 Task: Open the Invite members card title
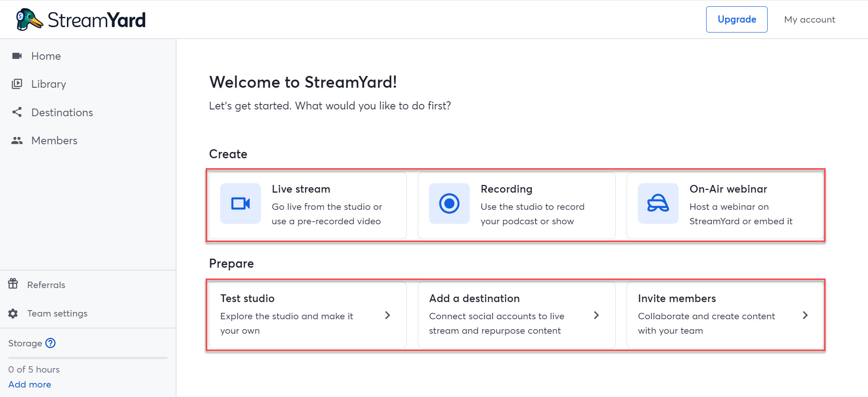coord(677,298)
